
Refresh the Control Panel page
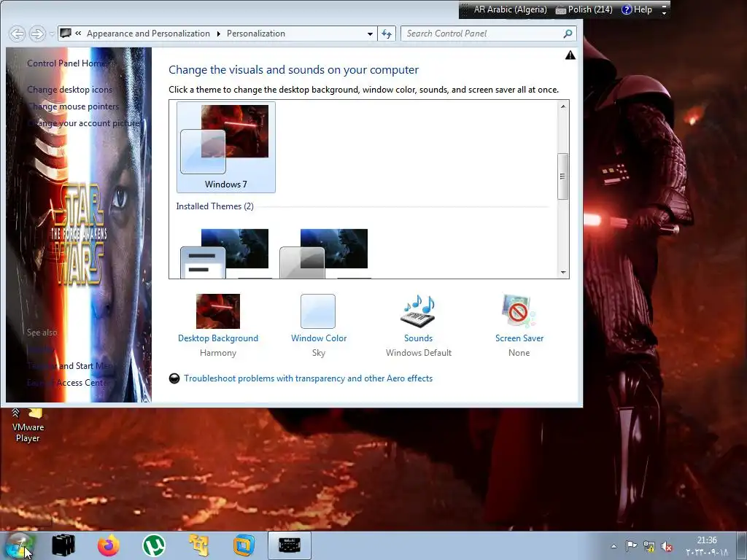[387, 34]
